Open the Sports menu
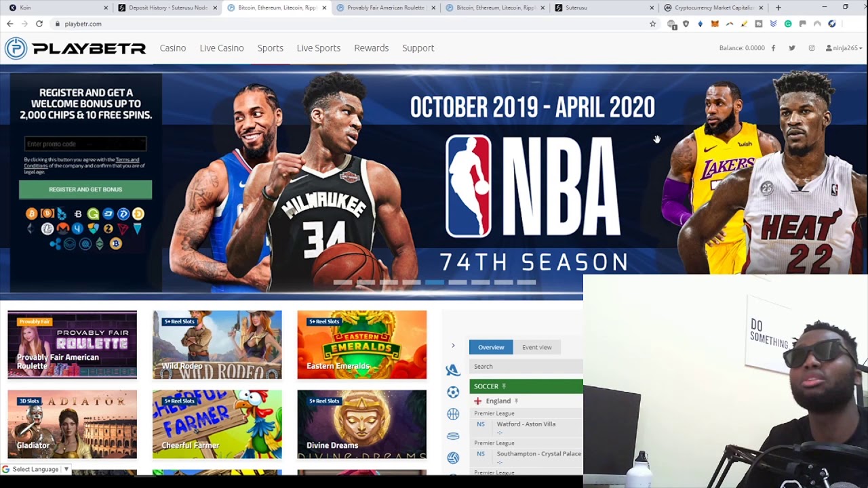This screenshot has width=868, height=488. click(x=270, y=48)
